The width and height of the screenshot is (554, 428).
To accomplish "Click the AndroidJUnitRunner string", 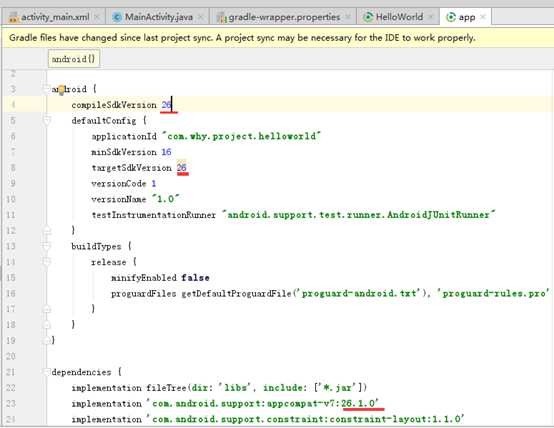I will coord(359,215).
